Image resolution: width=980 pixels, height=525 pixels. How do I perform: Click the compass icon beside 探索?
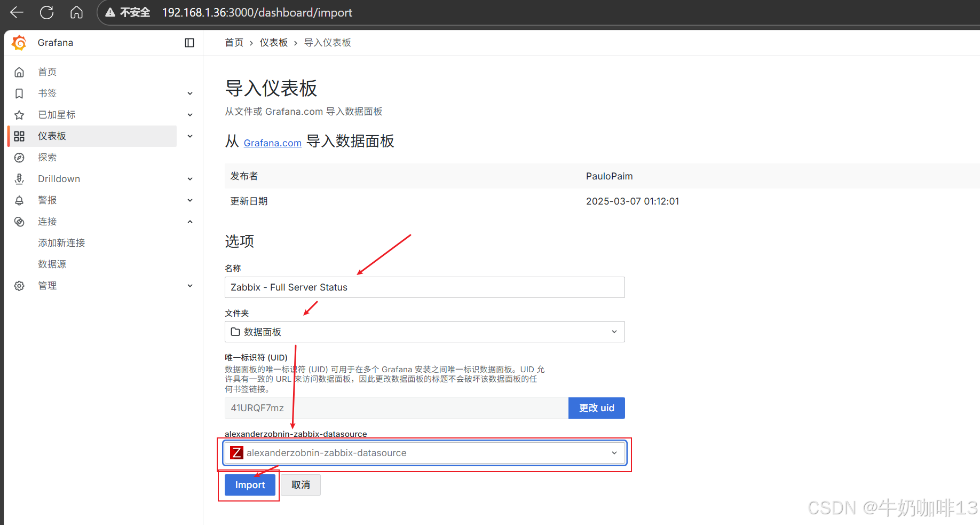click(19, 158)
